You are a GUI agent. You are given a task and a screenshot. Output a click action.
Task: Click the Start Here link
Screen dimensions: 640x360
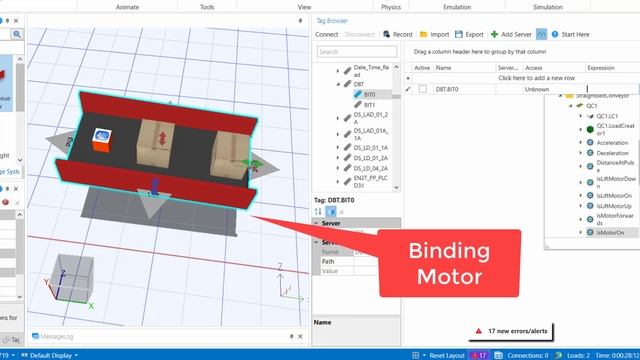pyautogui.click(x=575, y=34)
